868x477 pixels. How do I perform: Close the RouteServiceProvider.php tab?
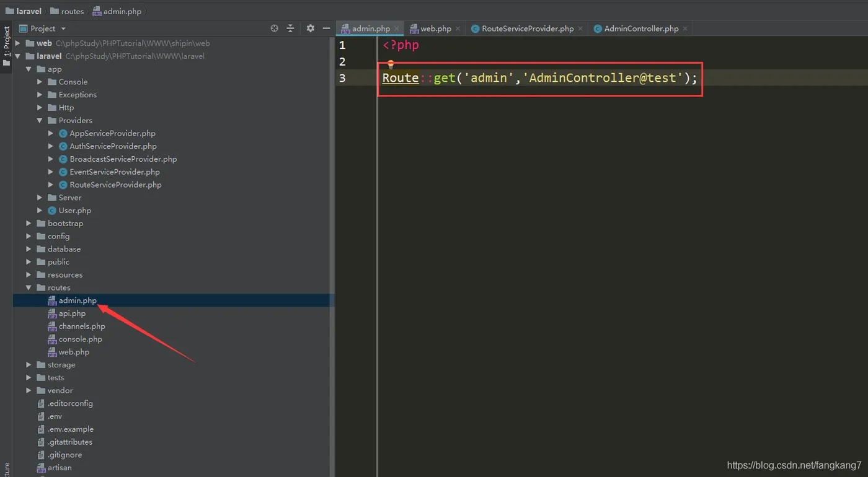580,28
